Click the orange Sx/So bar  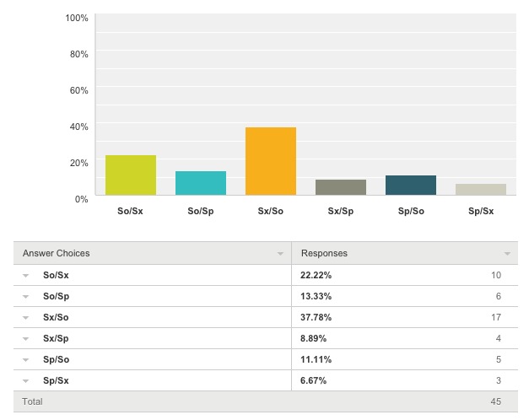[271, 161]
